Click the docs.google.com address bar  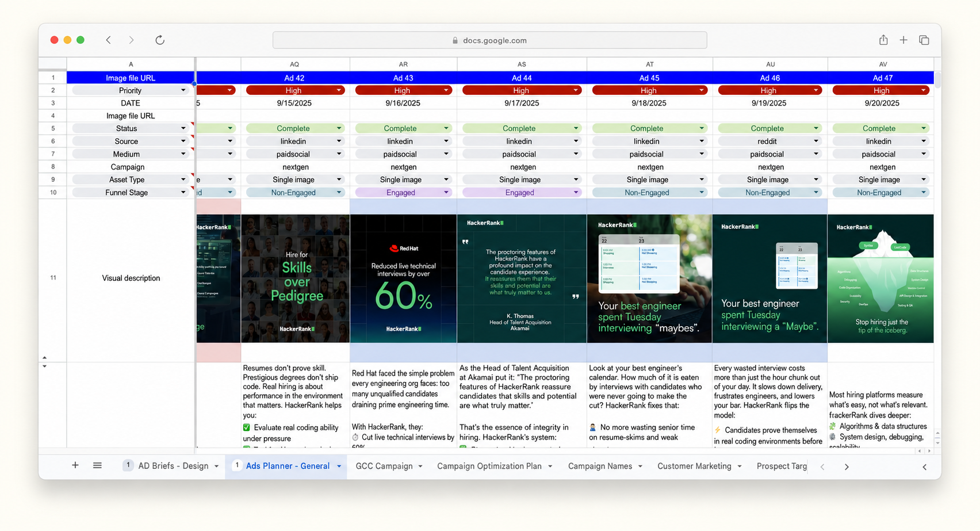(x=489, y=40)
